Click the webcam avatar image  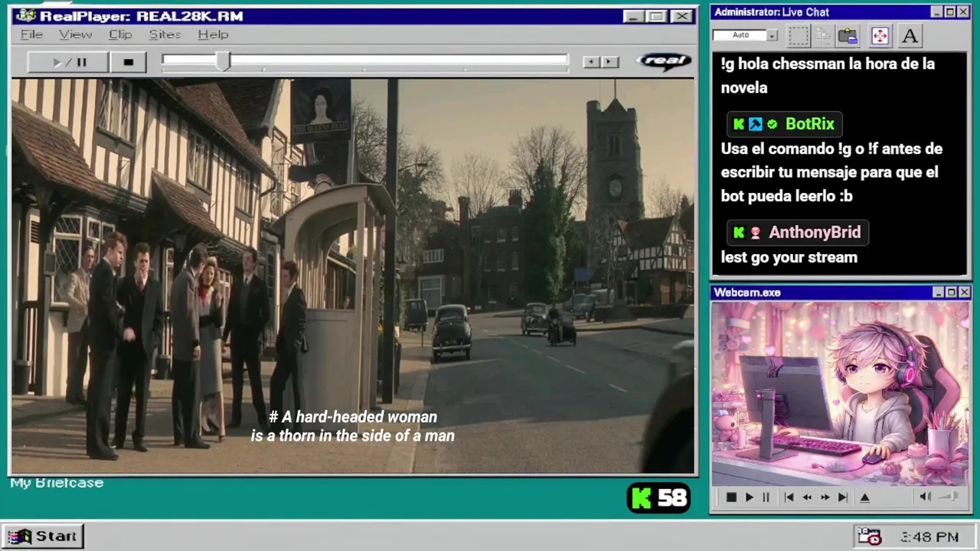tap(840, 393)
